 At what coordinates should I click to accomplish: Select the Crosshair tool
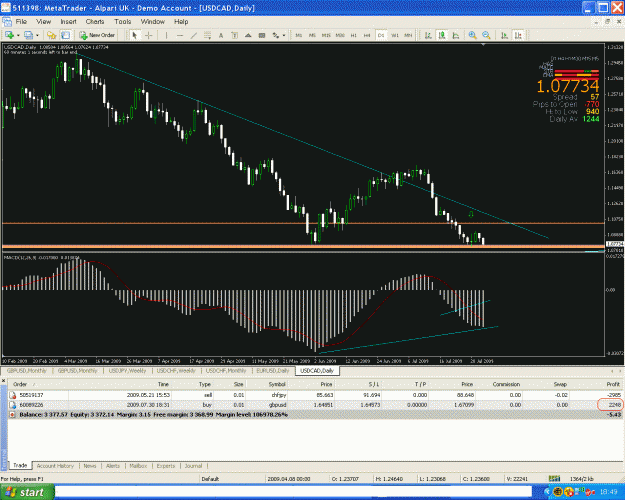pos(149,35)
